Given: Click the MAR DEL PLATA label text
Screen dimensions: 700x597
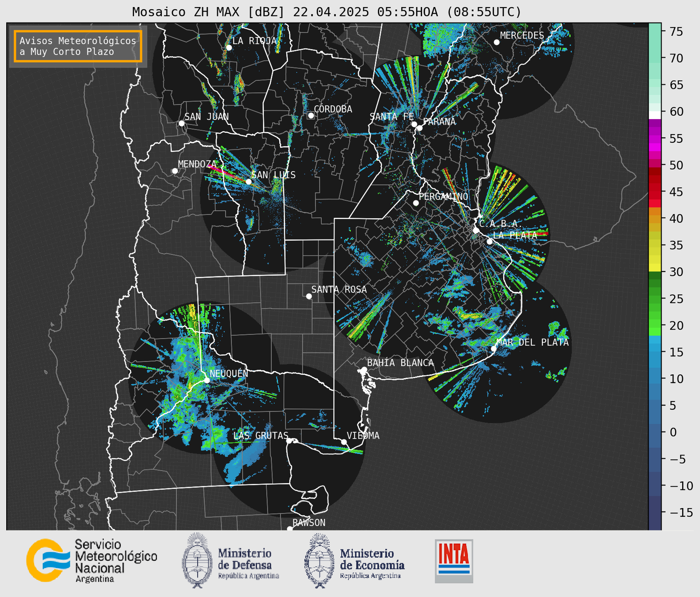Looking at the screenshot, I should click(532, 343).
